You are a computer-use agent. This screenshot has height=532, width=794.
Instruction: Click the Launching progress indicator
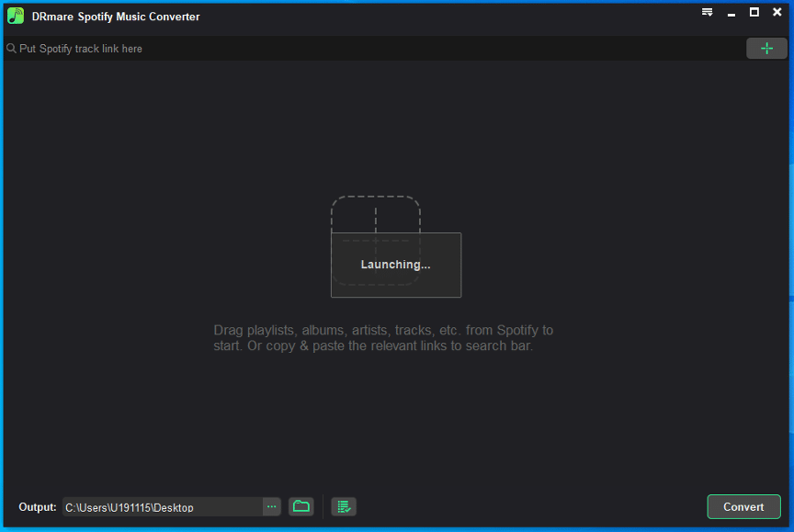coord(395,265)
